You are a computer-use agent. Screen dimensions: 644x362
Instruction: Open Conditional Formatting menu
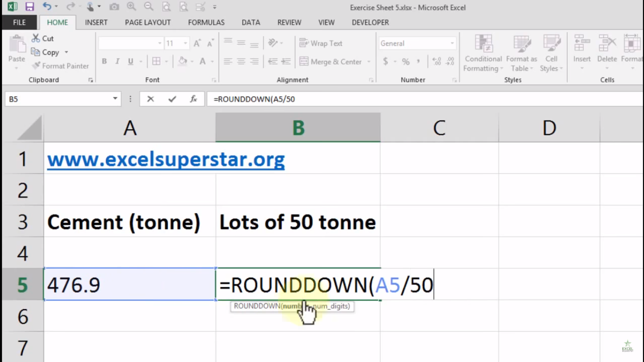pyautogui.click(x=483, y=53)
